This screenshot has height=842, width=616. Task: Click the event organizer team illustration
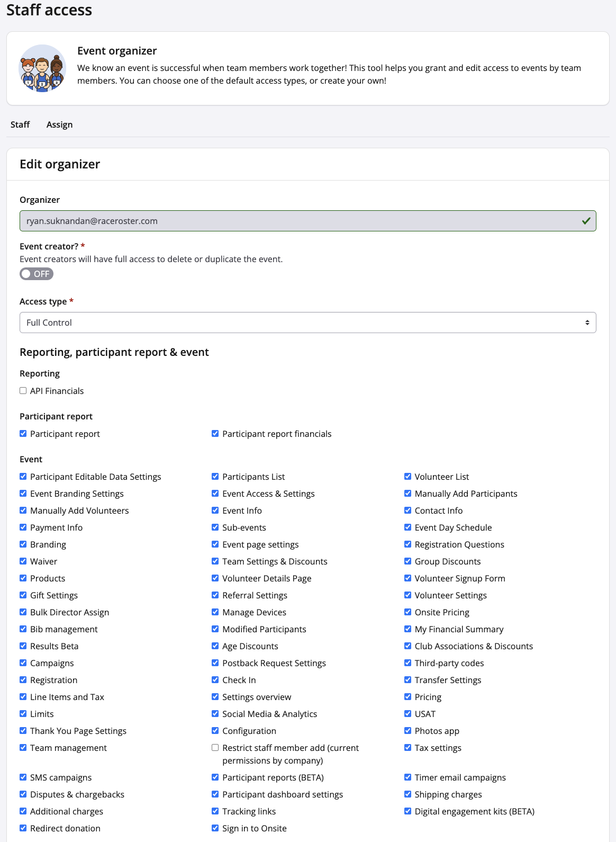pos(42,68)
